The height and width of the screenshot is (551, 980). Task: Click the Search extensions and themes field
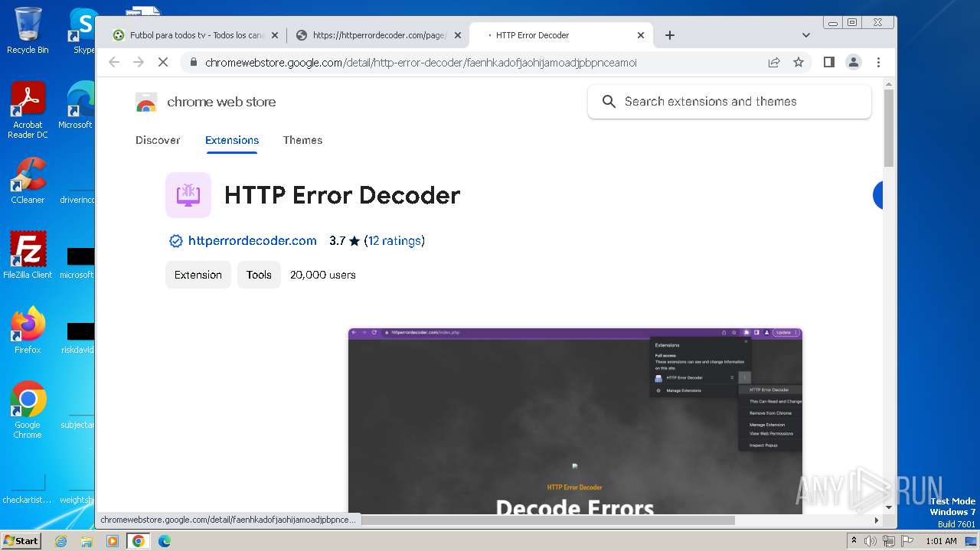[x=729, y=102]
